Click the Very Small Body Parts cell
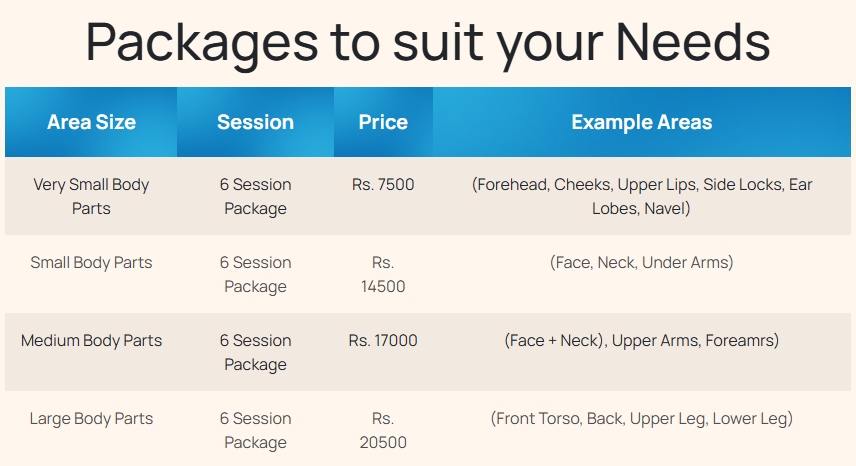Viewport: 856px width, 466px height. (91, 196)
